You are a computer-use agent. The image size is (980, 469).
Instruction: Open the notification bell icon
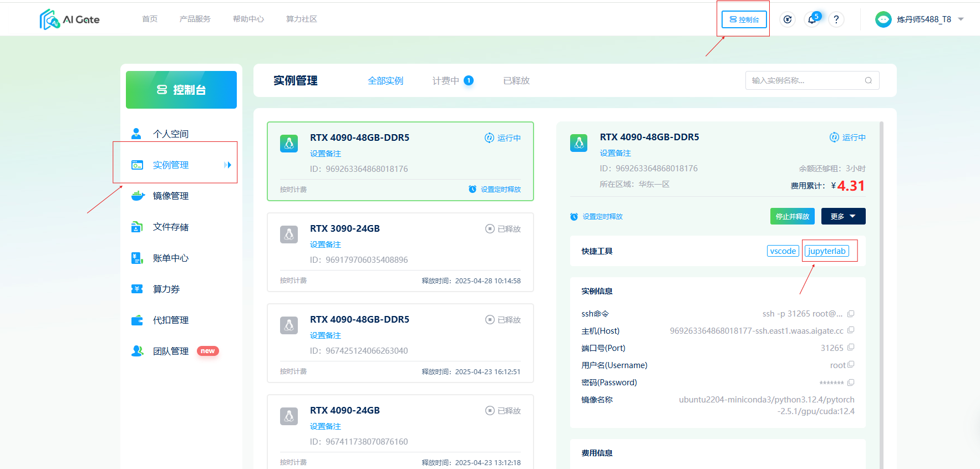[x=812, y=19]
